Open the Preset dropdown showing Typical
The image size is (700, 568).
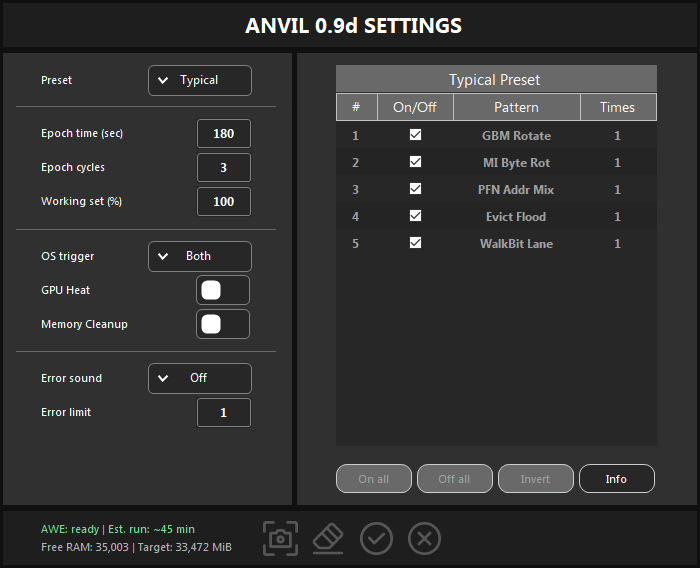tap(200, 80)
